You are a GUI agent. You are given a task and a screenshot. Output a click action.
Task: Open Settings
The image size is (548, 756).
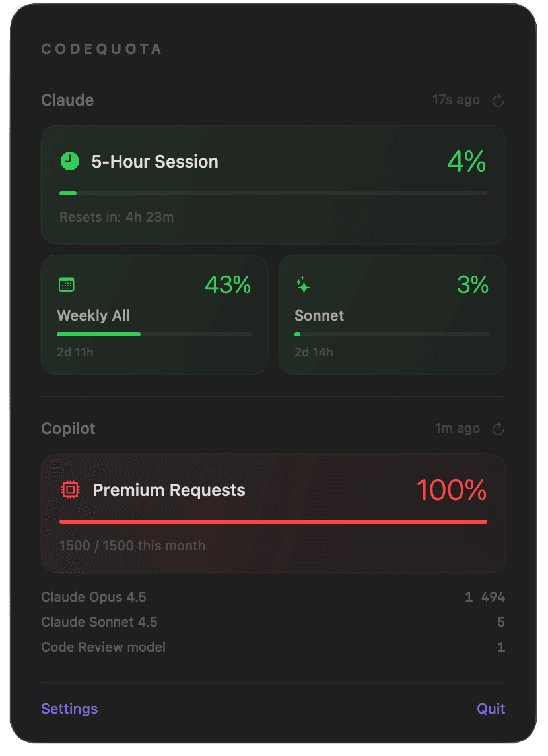69,708
